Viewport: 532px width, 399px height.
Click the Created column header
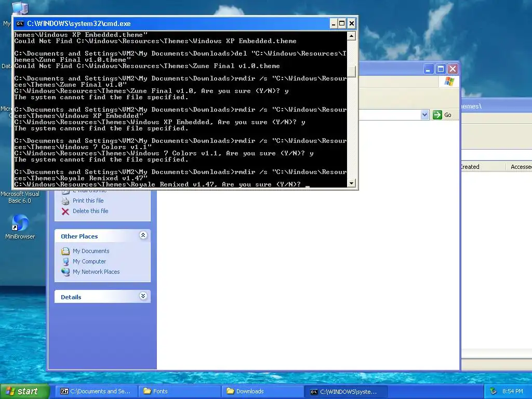pyautogui.click(x=482, y=167)
